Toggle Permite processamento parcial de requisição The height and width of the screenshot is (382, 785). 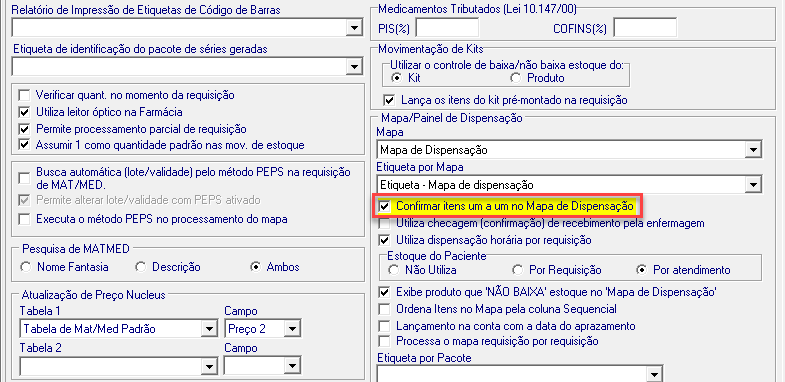[x=24, y=129]
